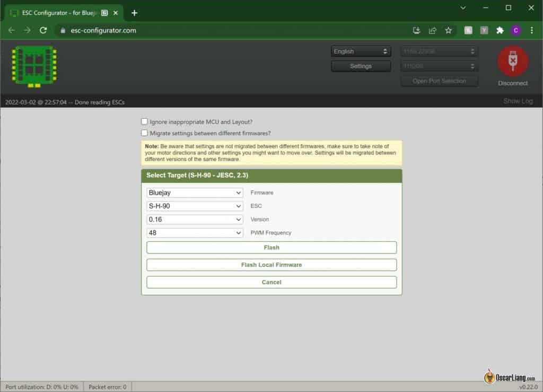This screenshot has width=543, height=392.
Task: Click the Firmware label
Action: pyautogui.click(x=262, y=193)
